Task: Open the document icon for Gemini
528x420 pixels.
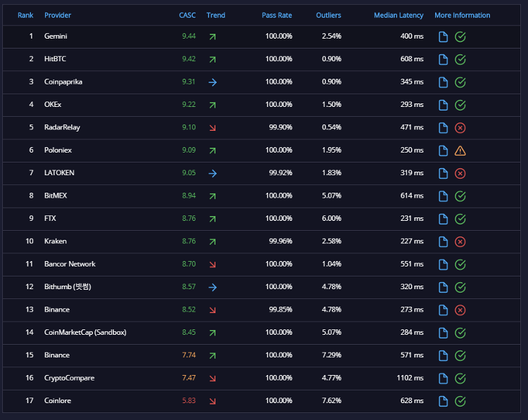Action: click(443, 37)
